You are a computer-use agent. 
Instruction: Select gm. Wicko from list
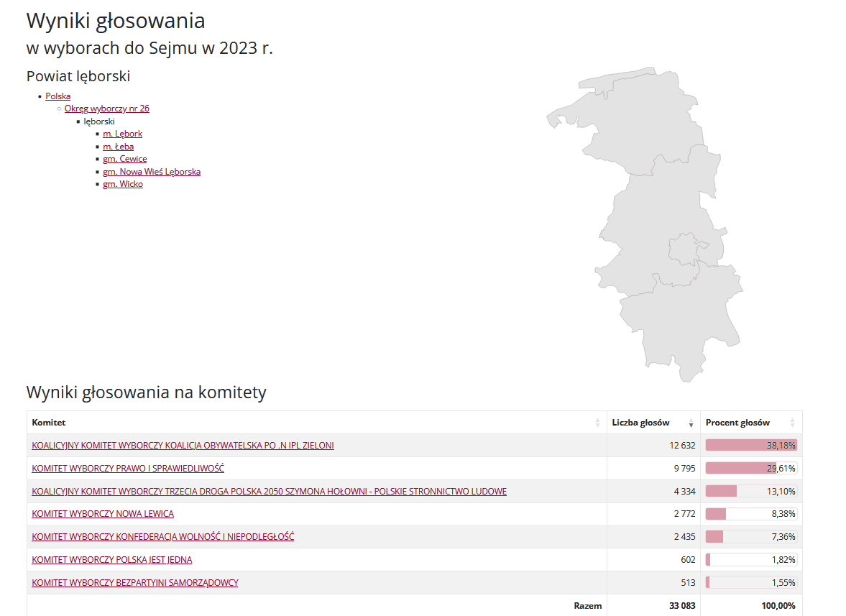pyautogui.click(x=122, y=184)
